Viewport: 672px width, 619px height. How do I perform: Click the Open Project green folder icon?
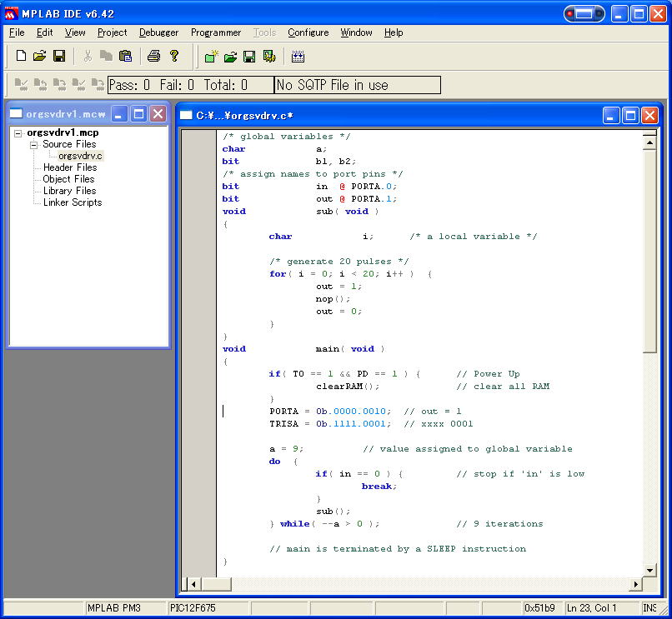point(231,56)
